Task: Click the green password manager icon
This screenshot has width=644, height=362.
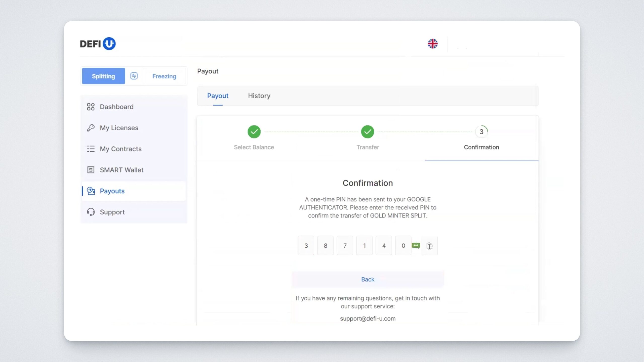Action: [416, 245]
